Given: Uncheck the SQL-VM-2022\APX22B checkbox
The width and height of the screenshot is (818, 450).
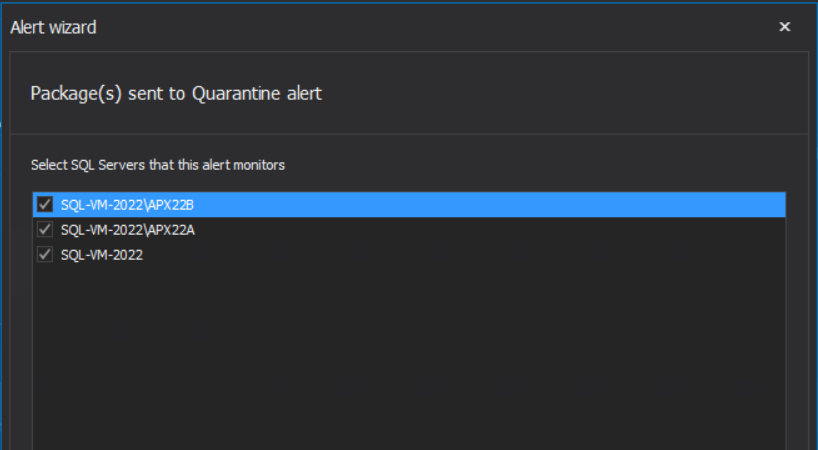Looking at the screenshot, I should tap(45, 204).
